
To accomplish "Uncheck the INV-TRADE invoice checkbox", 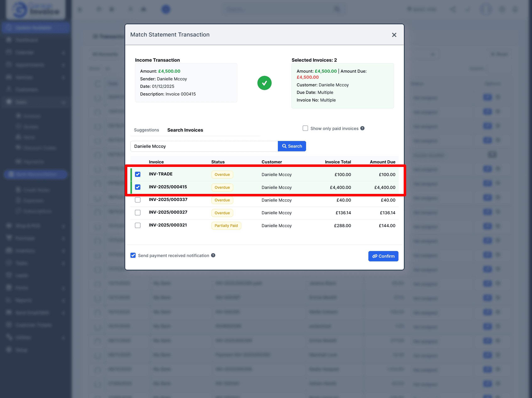I will [138, 174].
